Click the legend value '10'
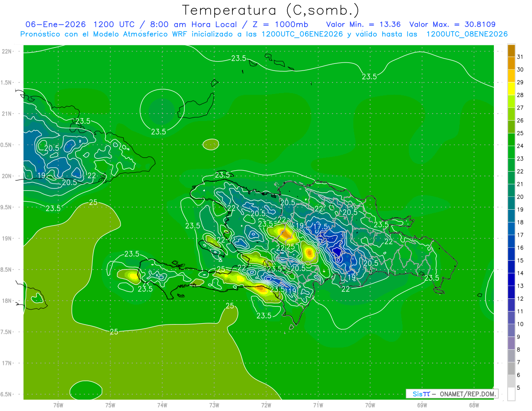The width and height of the screenshot is (532, 411). (520, 324)
